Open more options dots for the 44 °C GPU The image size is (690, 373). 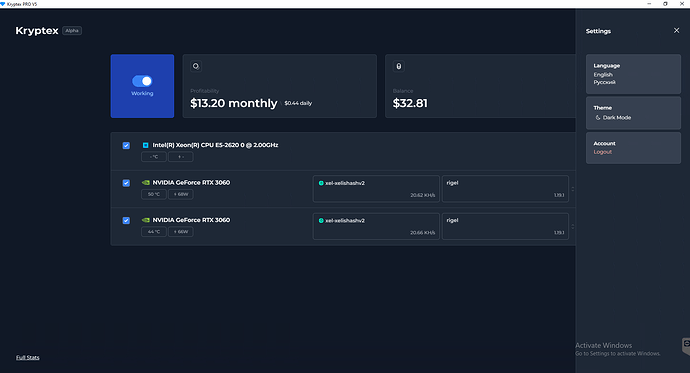573,227
